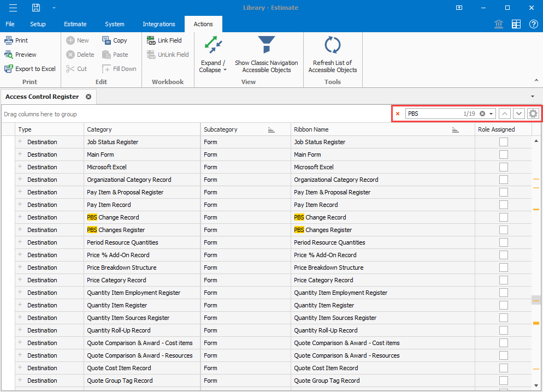The width and height of the screenshot is (543, 392).
Task: Expand the Job Status Register row
Action: (20, 142)
